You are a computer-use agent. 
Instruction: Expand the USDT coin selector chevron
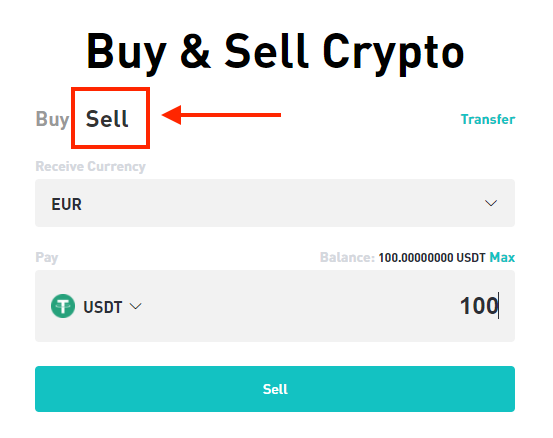point(136,306)
